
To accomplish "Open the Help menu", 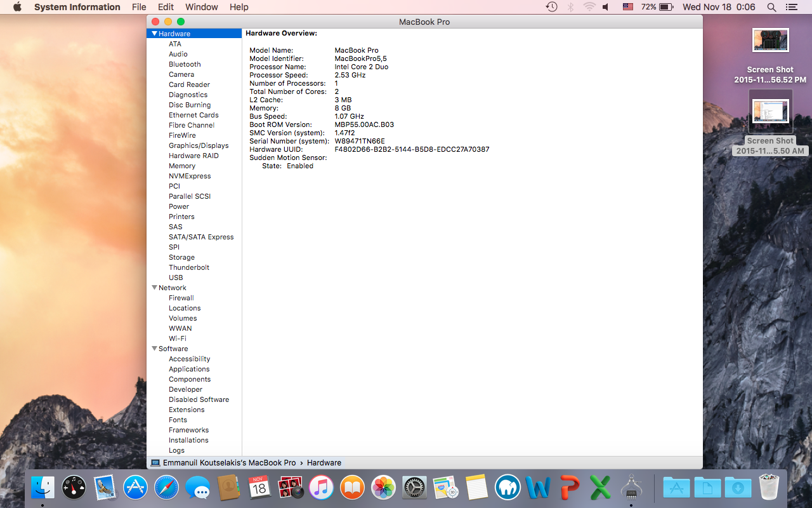I will (239, 7).
